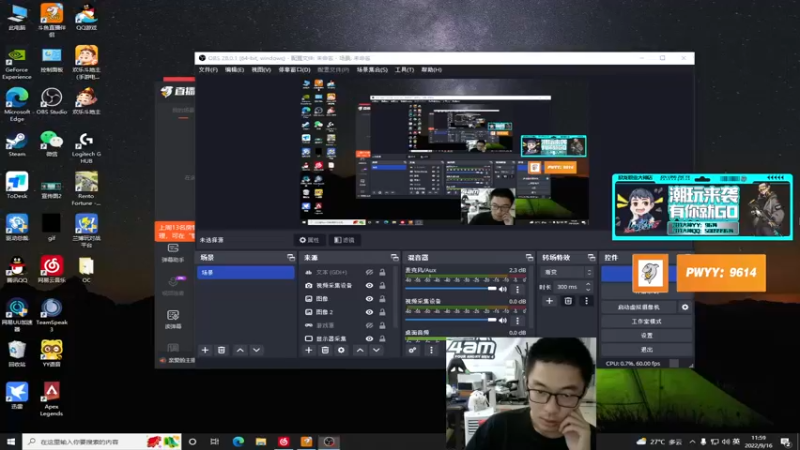Viewport: 800px width, 450px height.
Task: Open video capture device audio three-dot options
Action: (x=517, y=320)
